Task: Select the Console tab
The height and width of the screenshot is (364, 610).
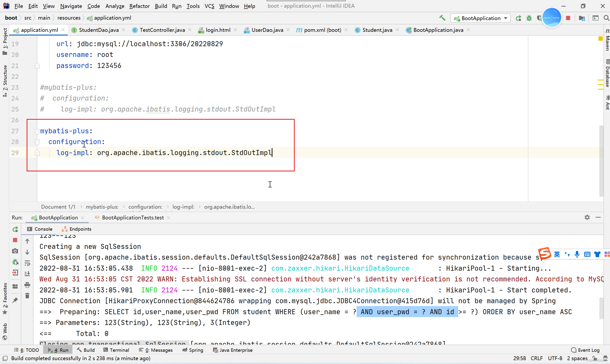Action: point(40,229)
